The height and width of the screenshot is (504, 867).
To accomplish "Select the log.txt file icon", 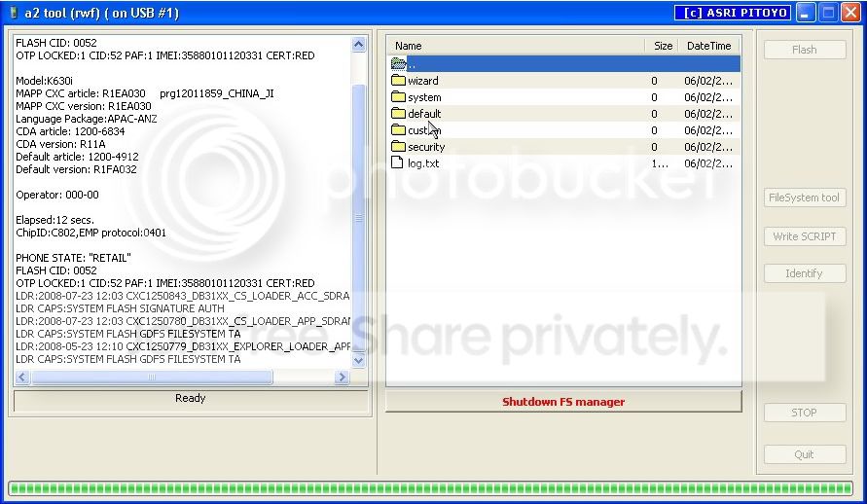I will (398, 163).
